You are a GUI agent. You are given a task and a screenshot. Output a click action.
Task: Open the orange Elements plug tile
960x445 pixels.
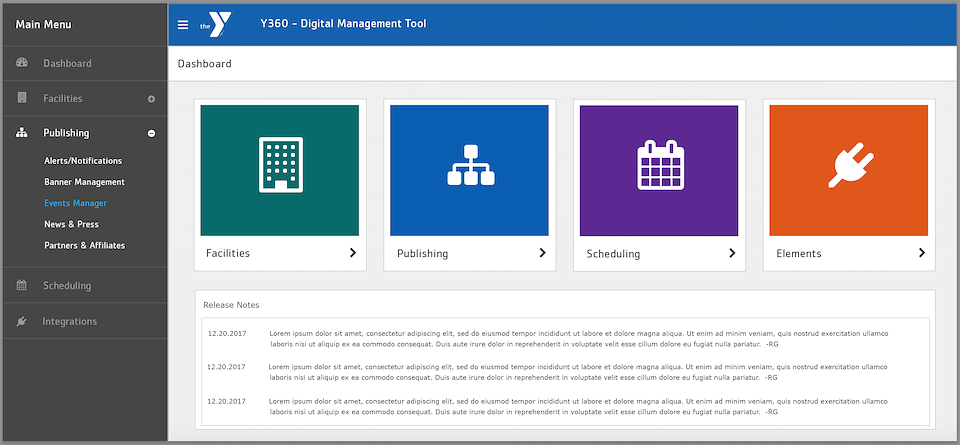[x=849, y=170]
